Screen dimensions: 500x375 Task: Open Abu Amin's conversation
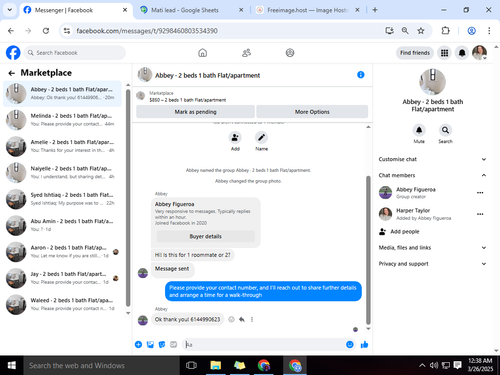62,225
